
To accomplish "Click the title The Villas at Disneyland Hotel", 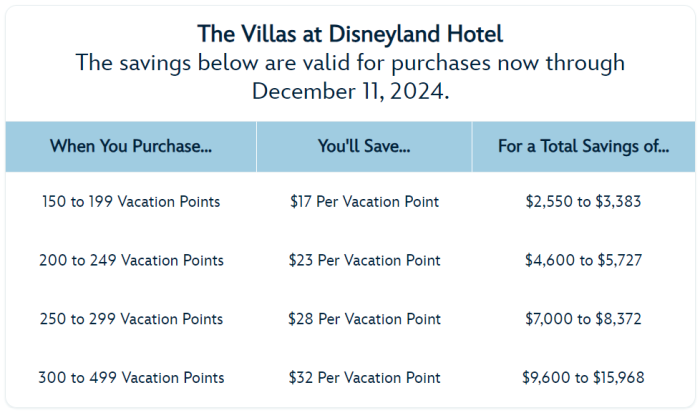I will [350, 34].
